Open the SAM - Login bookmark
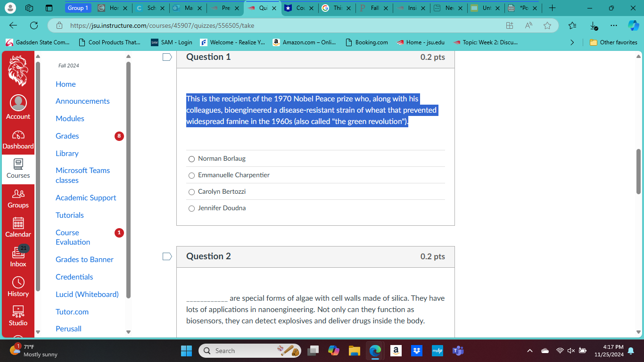 (172, 42)
